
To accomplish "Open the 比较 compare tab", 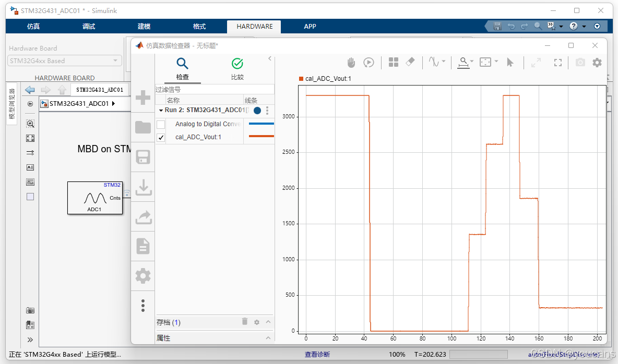I will tap(237, 69).
